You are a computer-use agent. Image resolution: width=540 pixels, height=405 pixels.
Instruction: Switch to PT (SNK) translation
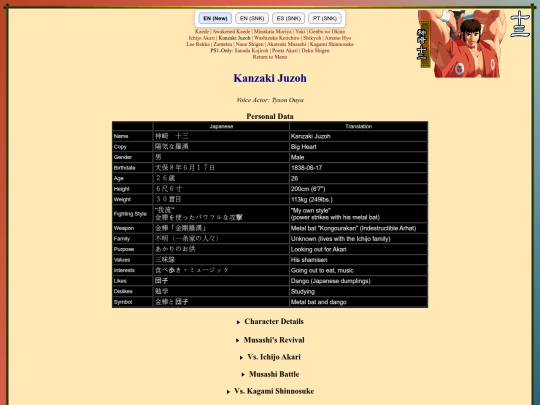pos(325,18)
